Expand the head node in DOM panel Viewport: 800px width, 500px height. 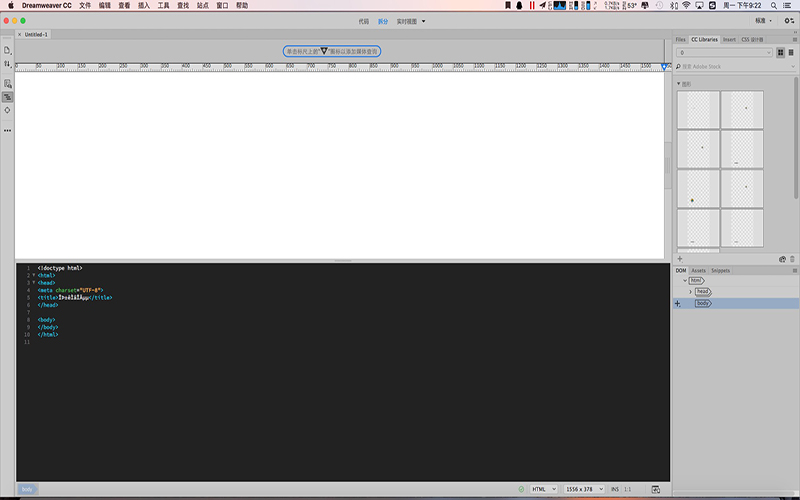[690, 292]
